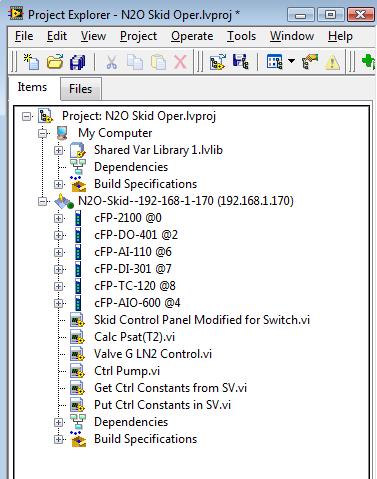The image size is (377, 479).
Task: Collapse the Project: N2O Skid Oper.lvproj root node
Action: pyautogui.click(x=27, y=116)
